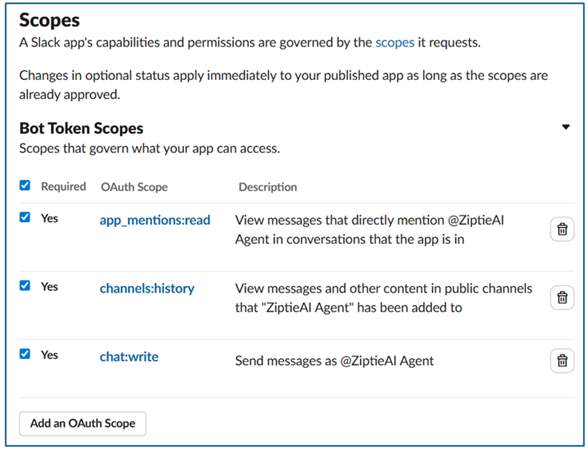Open the app_mentions:read scope link
Screen dimensions: 588x450
[155, 220]
